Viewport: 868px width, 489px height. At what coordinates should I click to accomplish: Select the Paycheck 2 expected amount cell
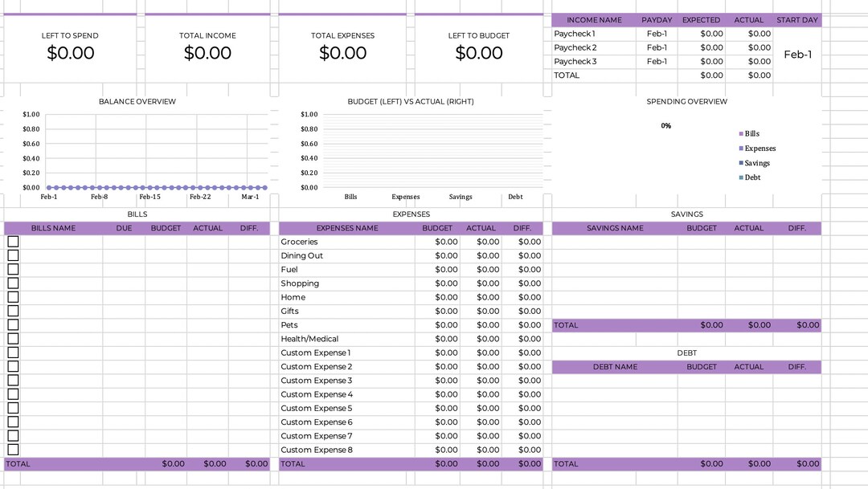[x=702, y=47]
